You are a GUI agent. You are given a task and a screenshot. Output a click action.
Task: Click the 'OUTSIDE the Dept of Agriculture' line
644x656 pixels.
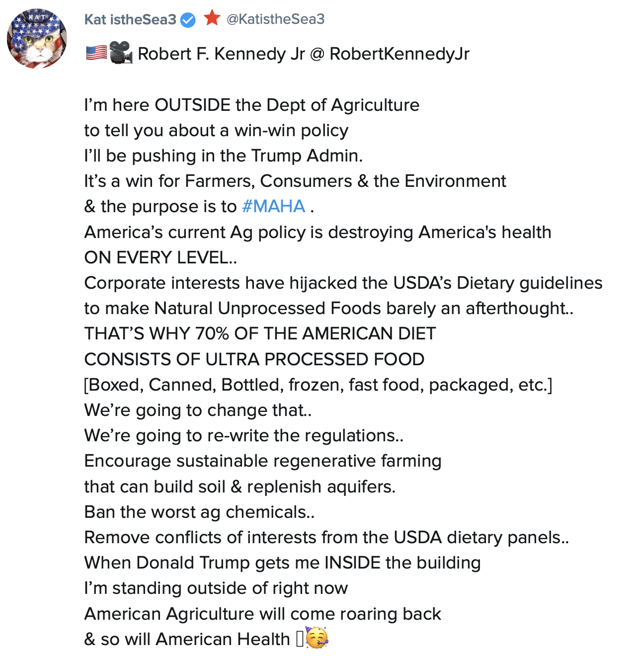tap(251, 105)
